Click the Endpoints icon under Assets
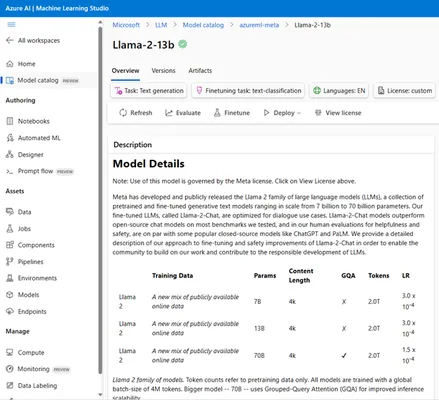 (10, 311)
